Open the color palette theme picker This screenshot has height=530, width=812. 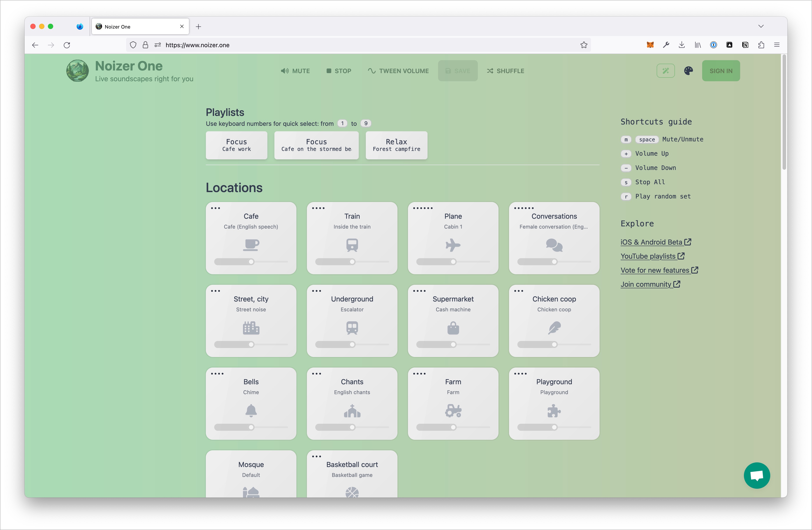688,71
